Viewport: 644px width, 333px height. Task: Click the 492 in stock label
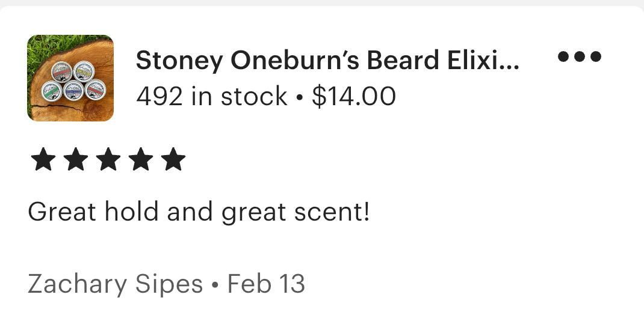211,96
